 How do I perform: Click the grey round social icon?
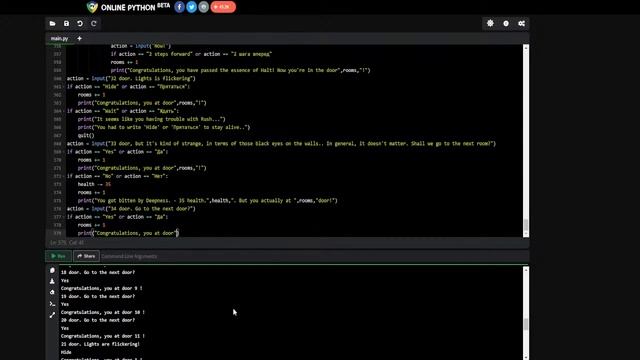[204, 7]
